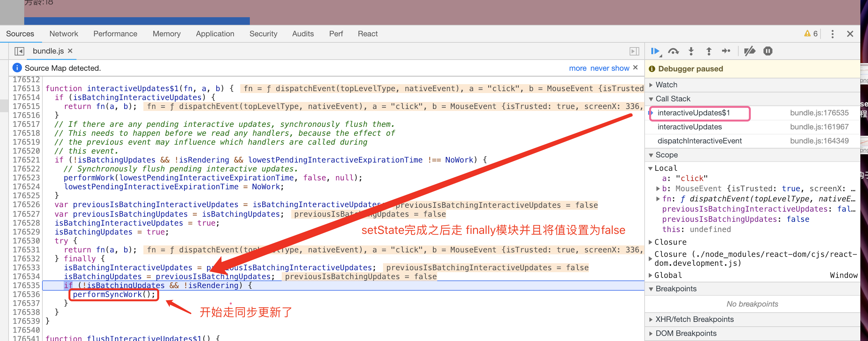The width and height of the screenshot is (868, 341).
Task: Click the bundle.js:161967 location link
Action: pos(819,127)
